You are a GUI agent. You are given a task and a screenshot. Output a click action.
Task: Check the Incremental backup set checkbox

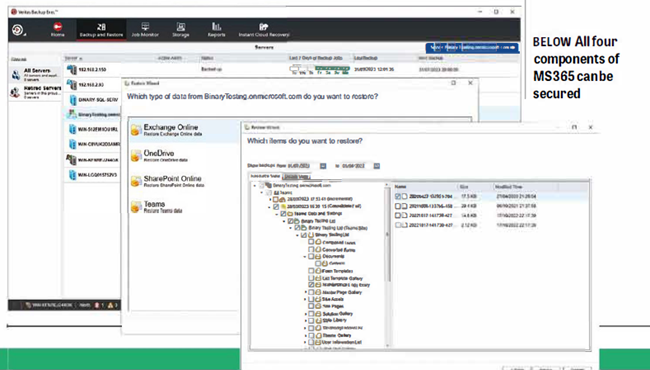pos(276,200)
